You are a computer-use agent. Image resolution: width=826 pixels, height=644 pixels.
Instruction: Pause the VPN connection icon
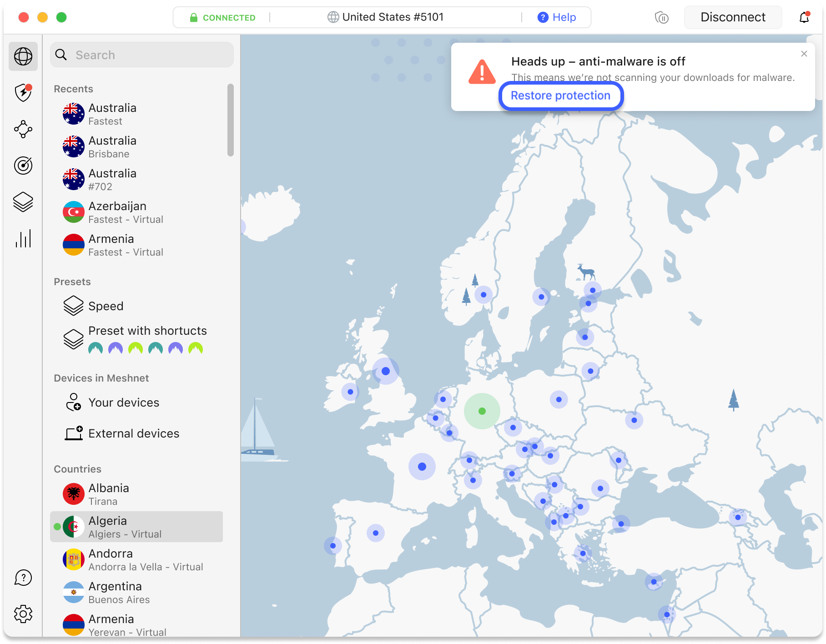[x=661, y=18]
